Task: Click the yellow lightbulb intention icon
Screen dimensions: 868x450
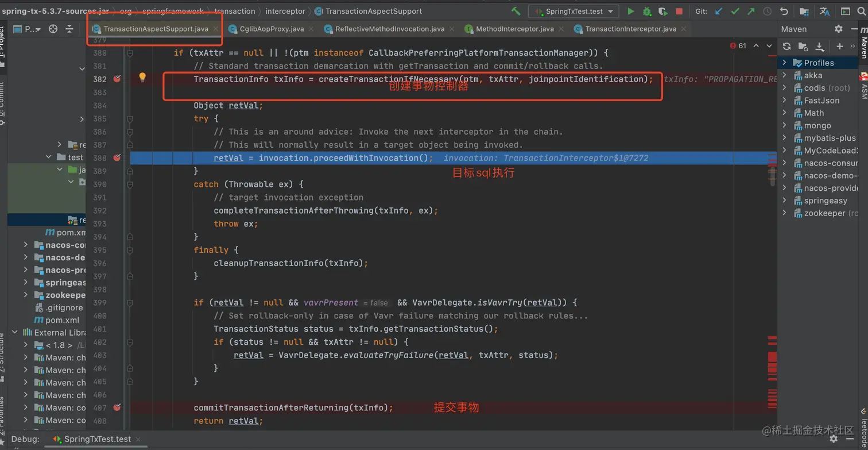Action: point(142,77)
